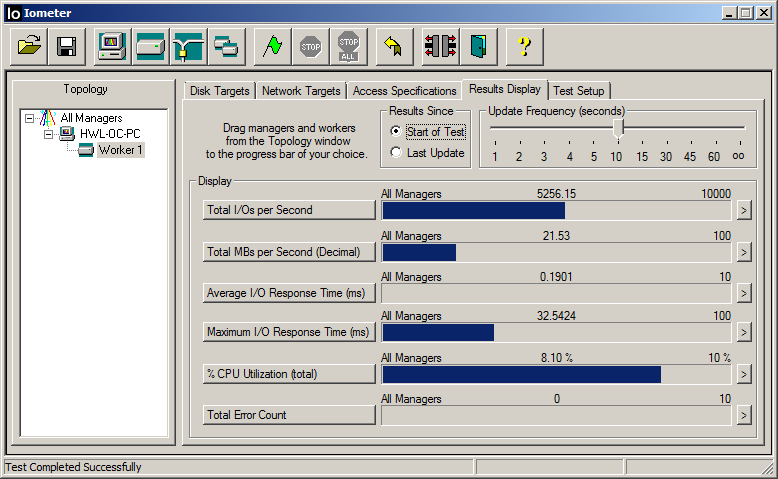
Task: Open the arrow beside Total MBs per Second
Action: (743, 252)
